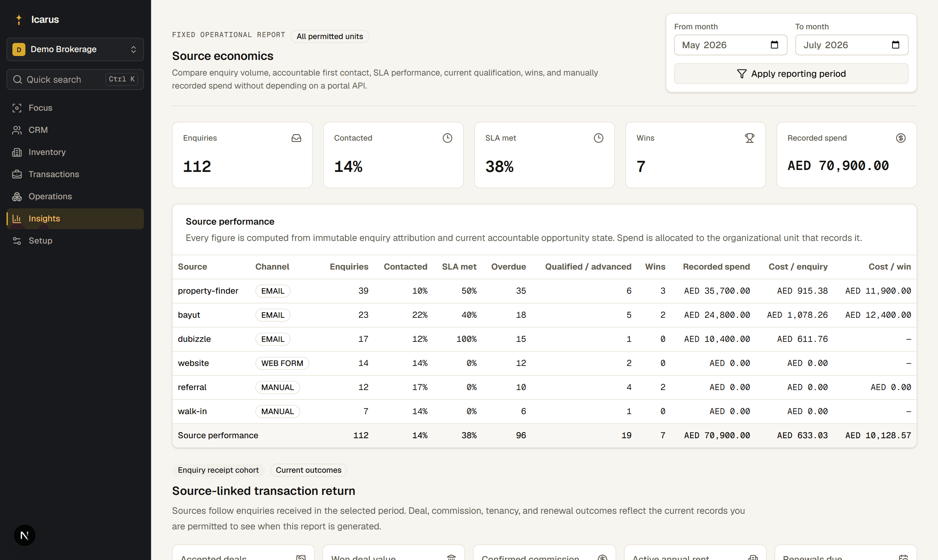This screenshot has height=560, width=938.
Task: Click the Enquiry receipt cohort tag
Action: [x=218, y=470]
